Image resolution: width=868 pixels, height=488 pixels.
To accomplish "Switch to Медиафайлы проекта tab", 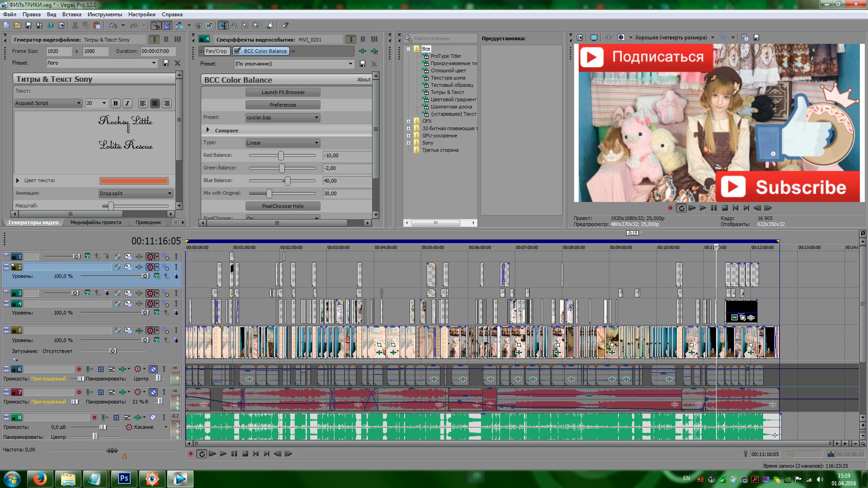I will click(x=96, y=222).
